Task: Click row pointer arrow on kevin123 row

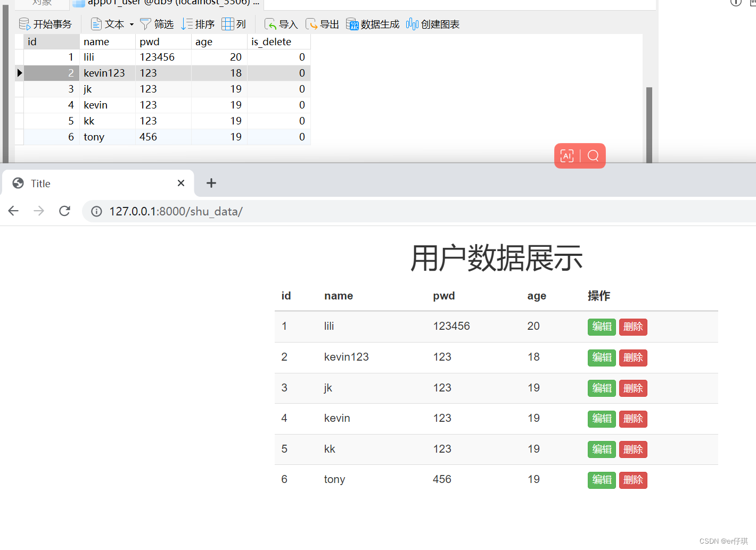Action: tap(19, 73)
